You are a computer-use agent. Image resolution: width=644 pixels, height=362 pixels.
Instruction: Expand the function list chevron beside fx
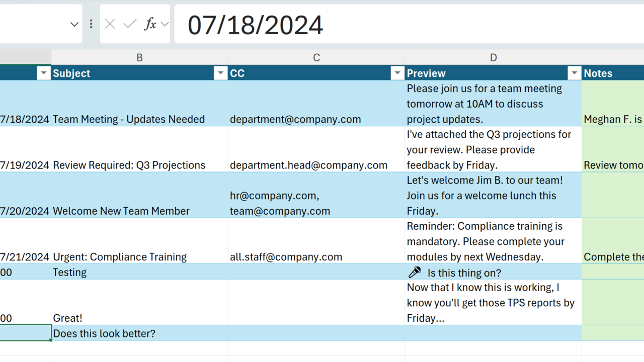[x=165, y=24]
